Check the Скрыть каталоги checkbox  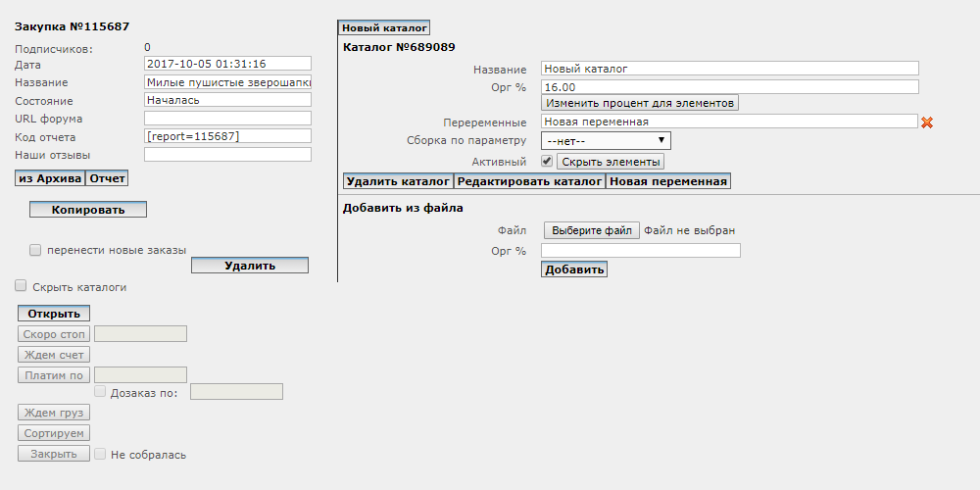pyautogui.click(x=21, y=286)
